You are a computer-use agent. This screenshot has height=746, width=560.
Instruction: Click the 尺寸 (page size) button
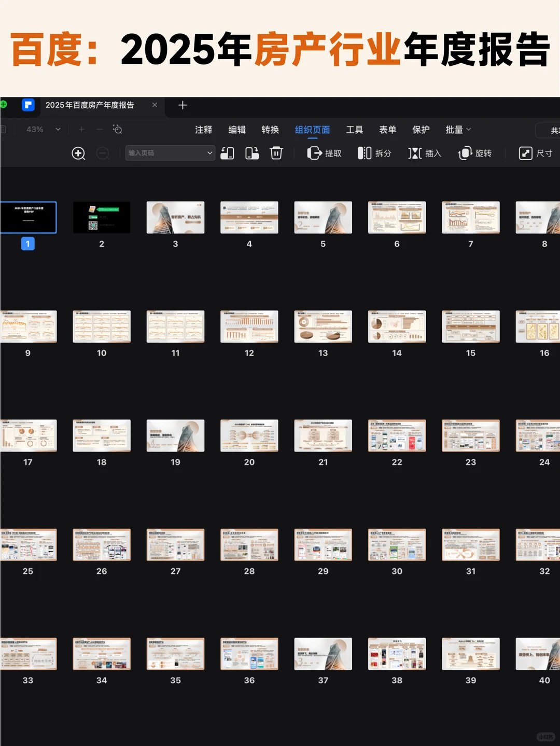click(536, 153)
